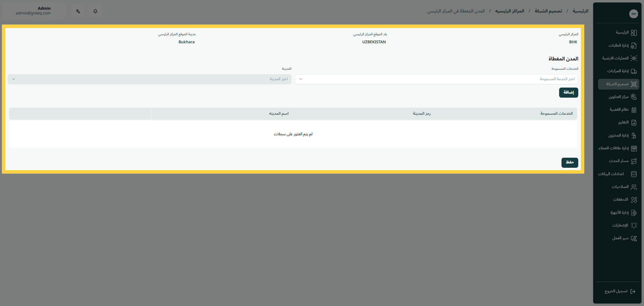Open the اعدادات البيانات database icon
644x306 pixels.
[x=634, y=174]
